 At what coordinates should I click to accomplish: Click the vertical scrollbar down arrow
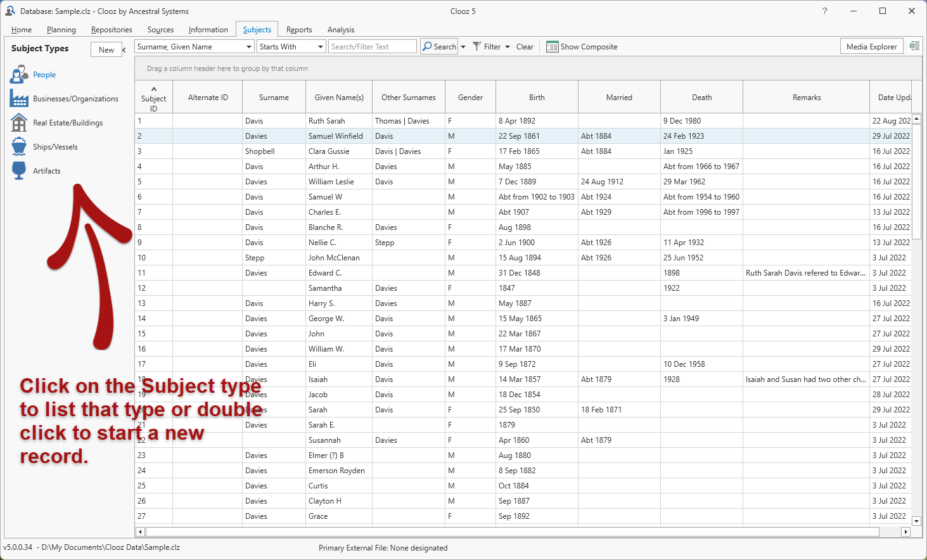pyautogui.click(x=916, y=521)
